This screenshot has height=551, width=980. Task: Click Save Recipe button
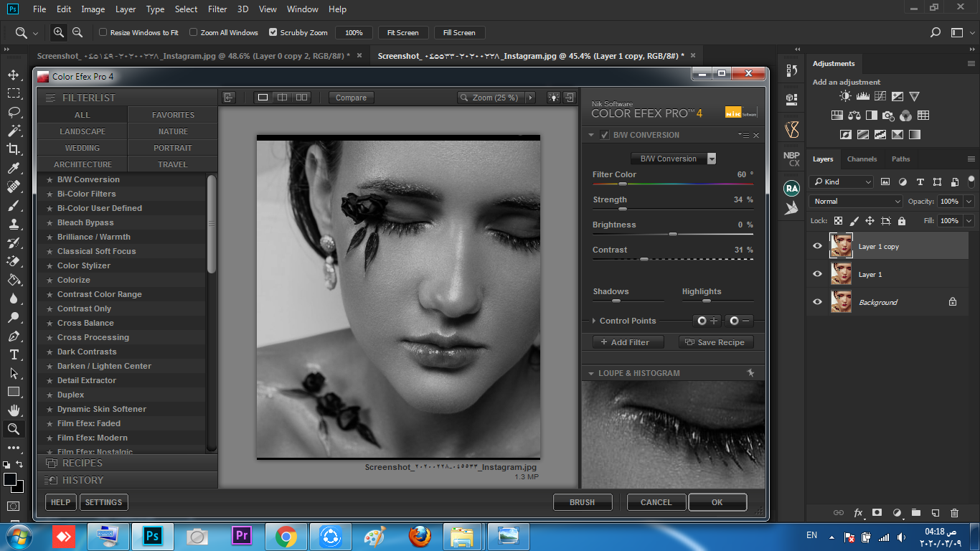716,342
